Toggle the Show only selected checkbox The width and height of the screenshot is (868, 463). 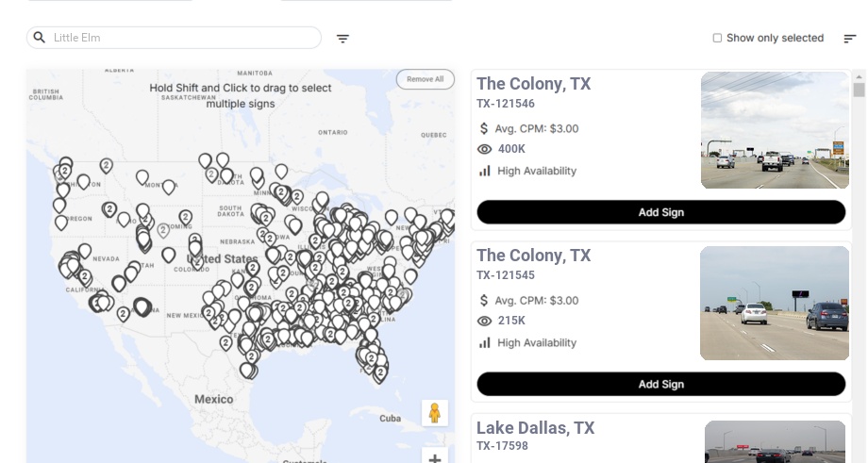717,39
